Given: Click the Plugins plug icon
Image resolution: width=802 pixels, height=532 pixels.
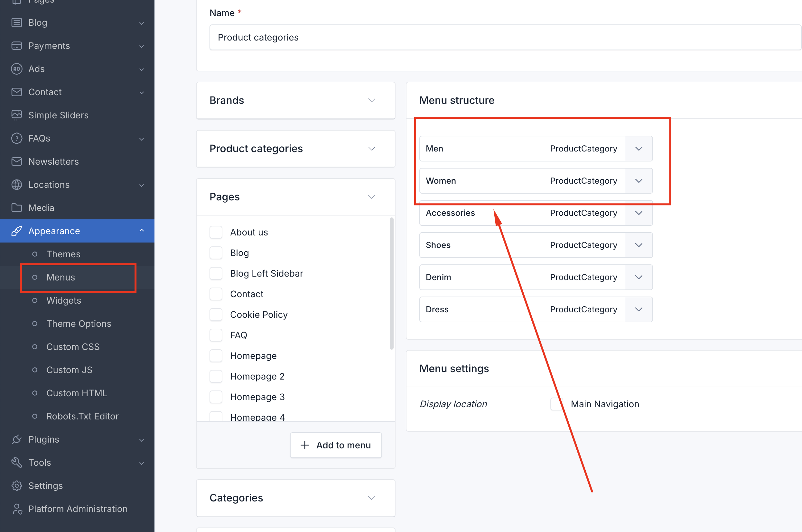Looking at the screenshot, I should coord(16,439).
